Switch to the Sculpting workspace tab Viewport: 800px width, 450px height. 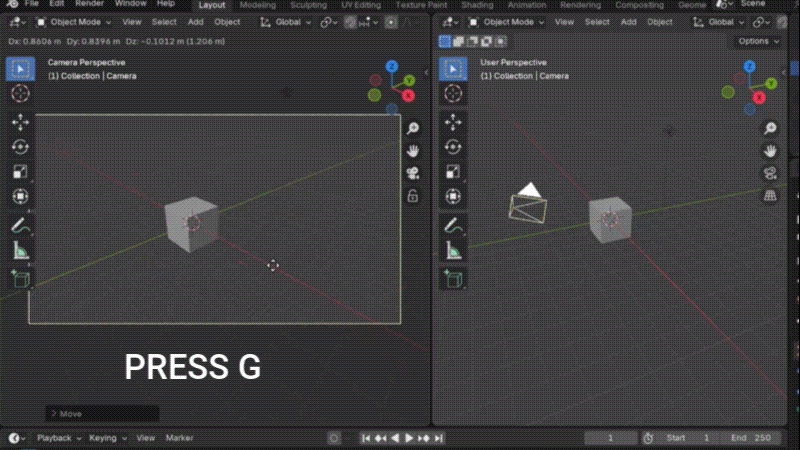tap(309, 5)
